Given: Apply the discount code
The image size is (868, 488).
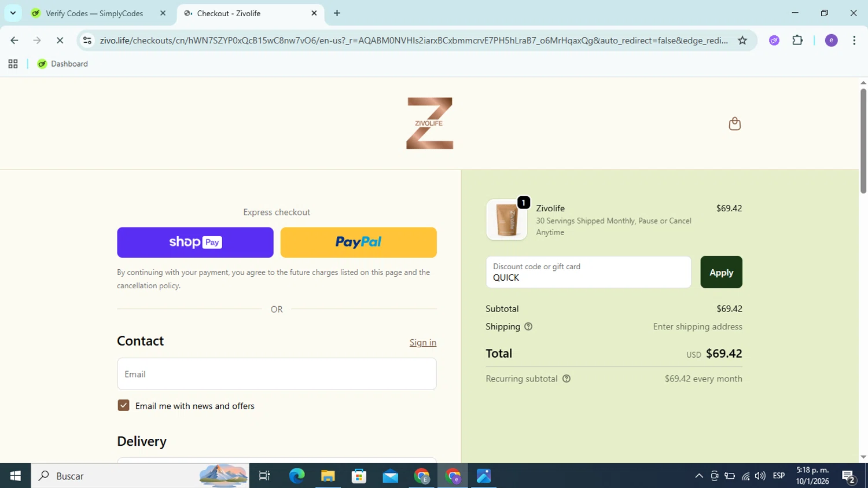Looking at the screenshot, I should click(x=721, y=272).
